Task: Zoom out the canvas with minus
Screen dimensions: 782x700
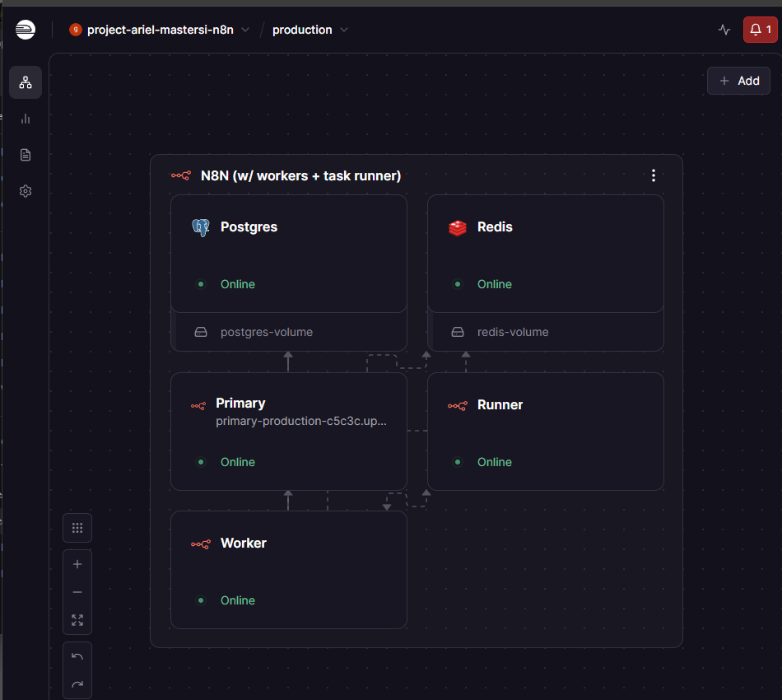Action: (x=77, y=592)
